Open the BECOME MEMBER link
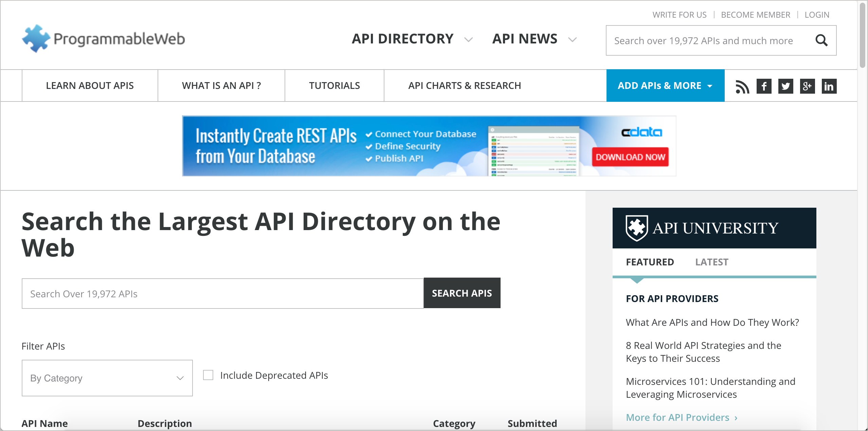Screen dimensions: 868x431 [756, 15]
